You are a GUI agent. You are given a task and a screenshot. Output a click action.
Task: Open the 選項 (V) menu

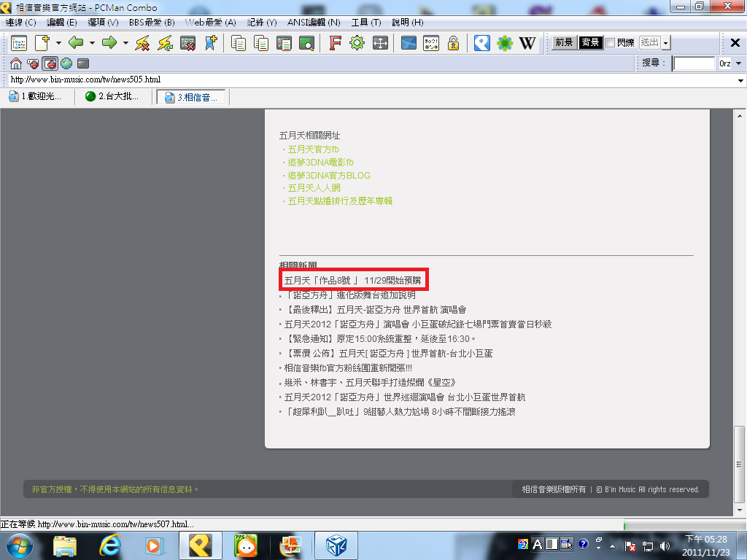(103, 23)
